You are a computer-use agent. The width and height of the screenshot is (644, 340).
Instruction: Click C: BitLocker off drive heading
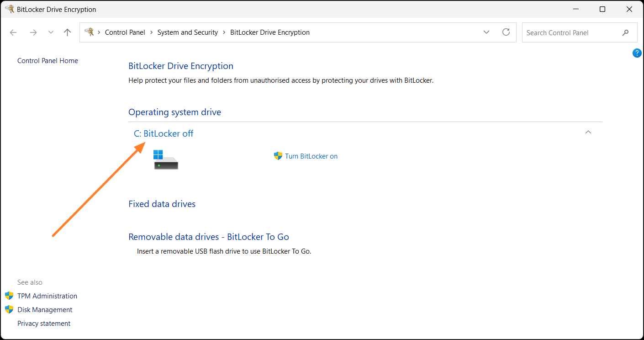(x=164, y=133)
